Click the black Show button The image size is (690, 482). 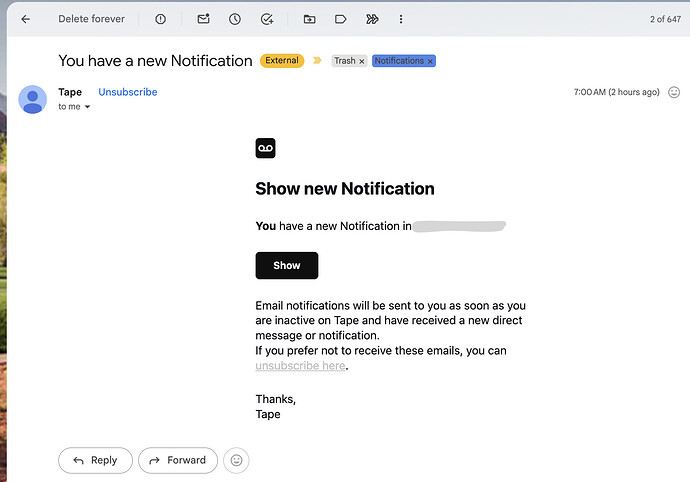pos(287,265)
